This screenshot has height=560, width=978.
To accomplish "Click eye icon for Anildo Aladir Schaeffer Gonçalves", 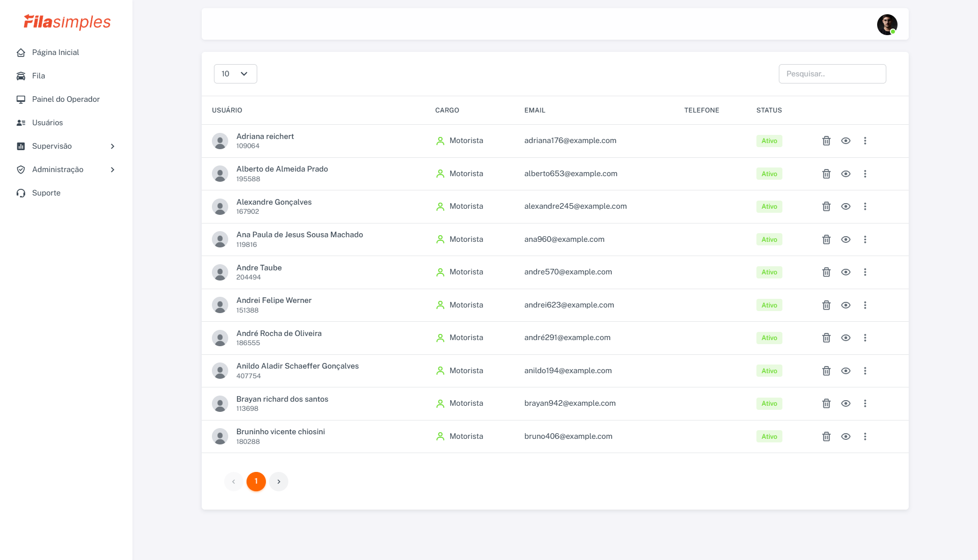I will click(x=846, y=371).
